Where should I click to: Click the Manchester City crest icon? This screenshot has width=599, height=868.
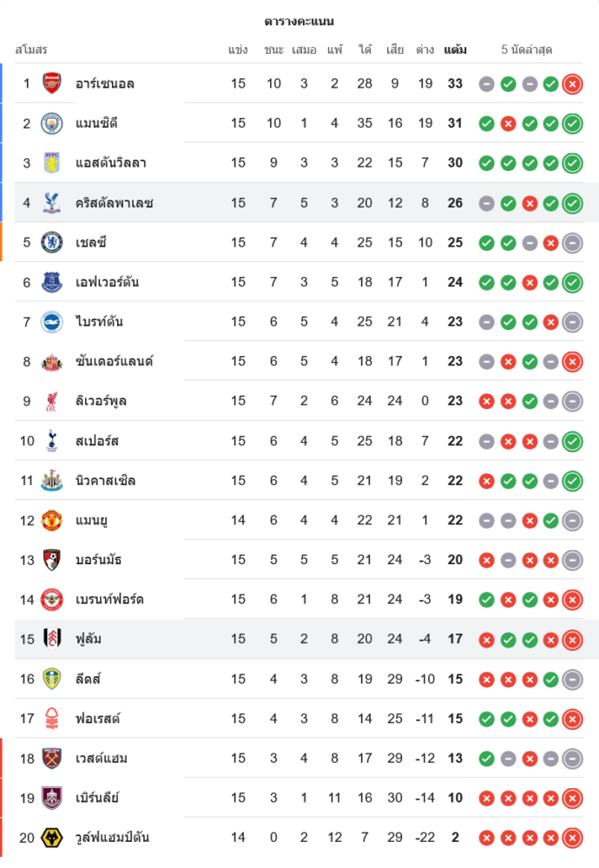[x=52, y=123]
